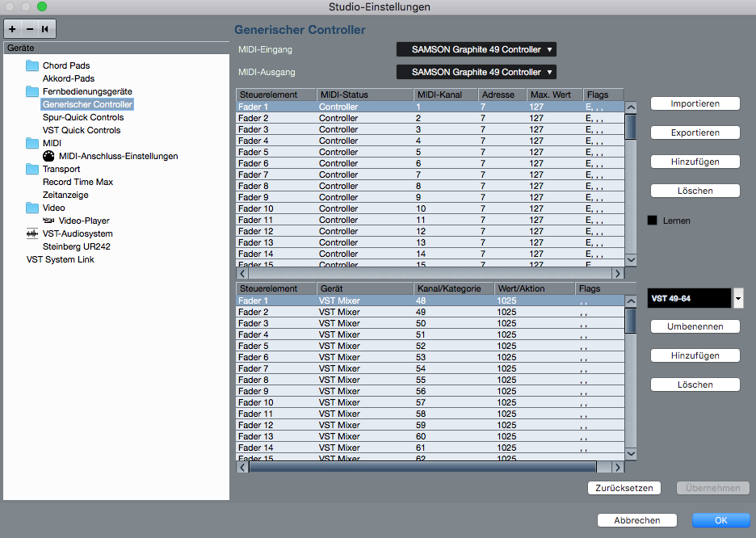Click the Chord Pads folder icon
The height and width of the screenshot is (538, 756).
(32, 65)
